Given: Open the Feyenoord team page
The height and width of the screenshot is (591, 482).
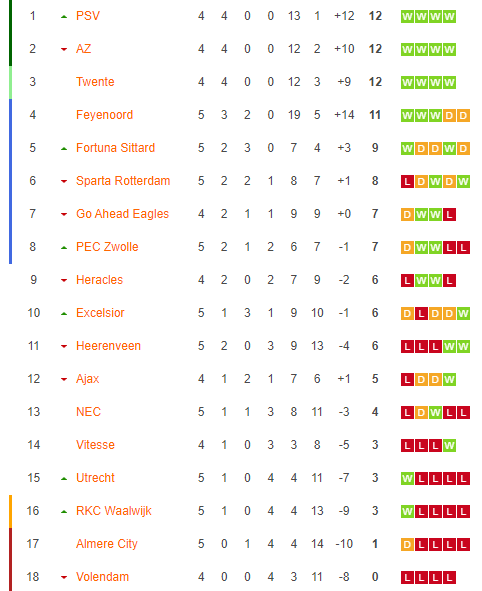Looking at the screenshot, I should [104, 115].
